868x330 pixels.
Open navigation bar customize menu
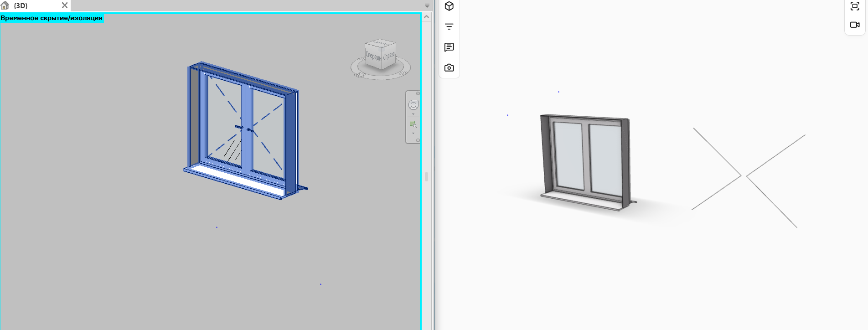click(418, 140)
